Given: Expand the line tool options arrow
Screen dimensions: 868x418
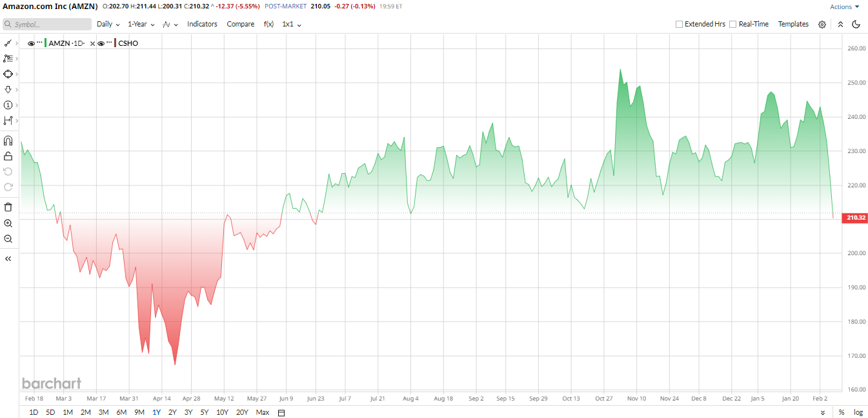Looking at the screenshot, I should point(17,43).
